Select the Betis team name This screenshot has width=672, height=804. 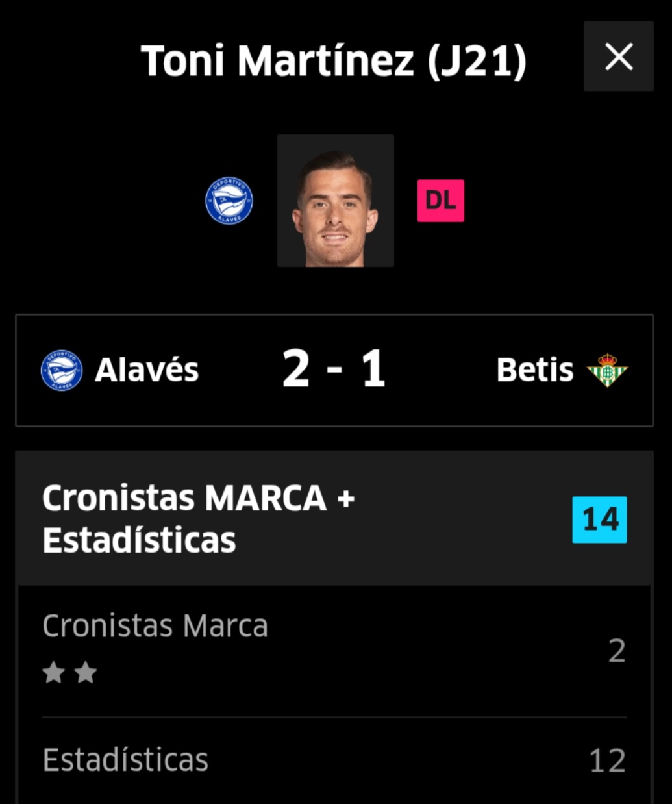click(535, 370)
